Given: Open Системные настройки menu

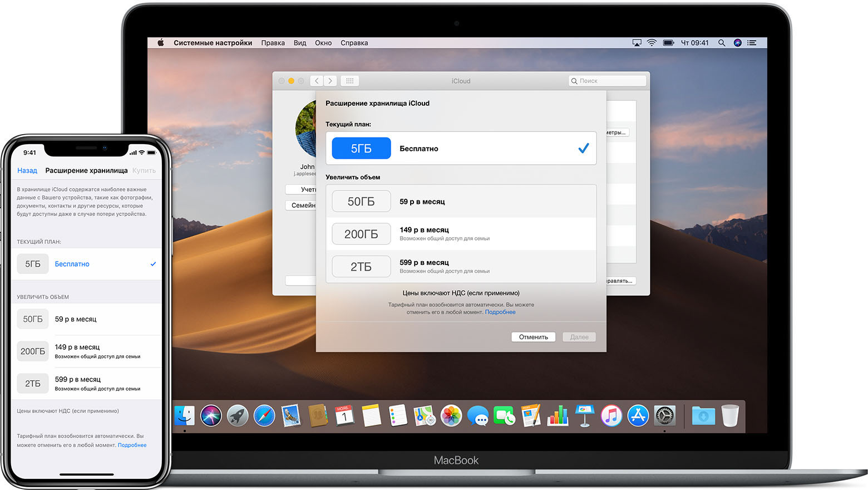Looking at the screenshot, I should click(x=213, y=43).
